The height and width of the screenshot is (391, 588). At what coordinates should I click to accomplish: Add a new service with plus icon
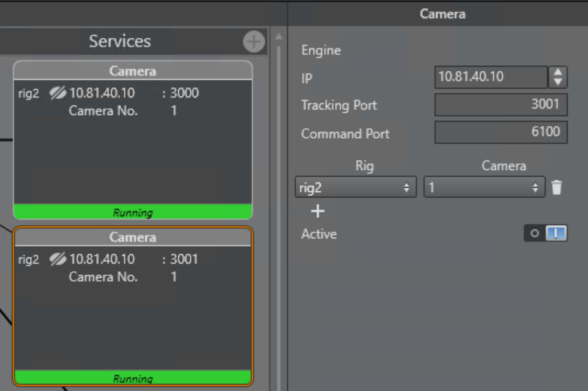[254, 42]
